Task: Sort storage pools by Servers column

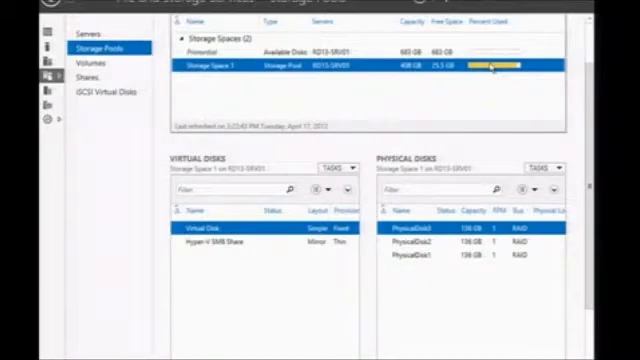Action: click(322, 21)
